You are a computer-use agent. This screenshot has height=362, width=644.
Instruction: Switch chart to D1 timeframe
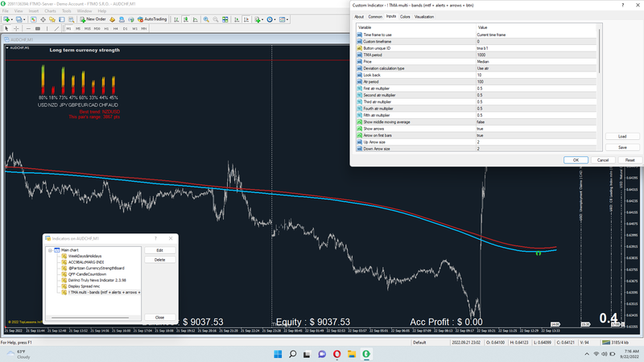click(126, 29)
